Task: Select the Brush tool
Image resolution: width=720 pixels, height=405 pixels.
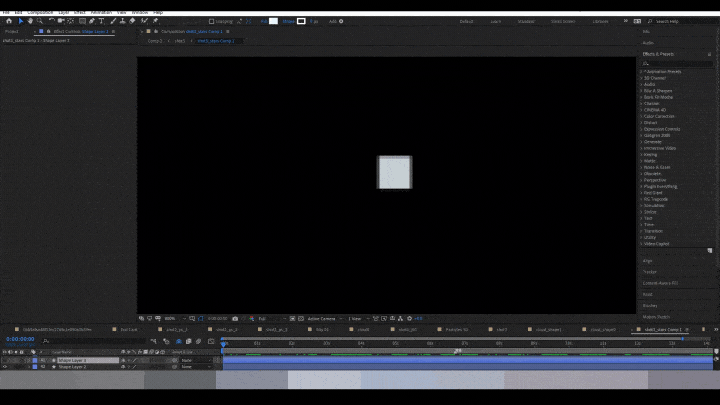Action: pyautogui.click(x=113, y=21)
